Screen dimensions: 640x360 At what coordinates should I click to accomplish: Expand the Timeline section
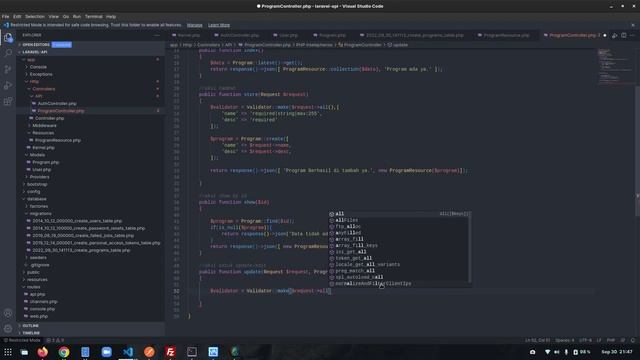pyautogui.click(x=91, y=333)
